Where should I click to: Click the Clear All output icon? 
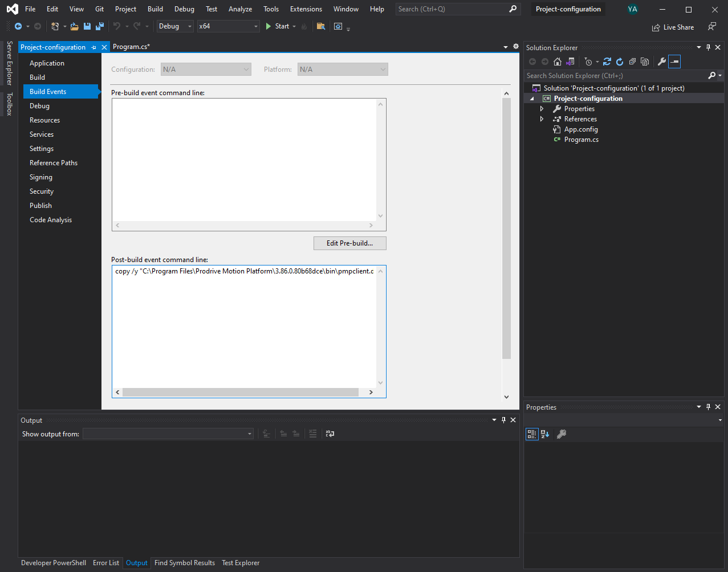pos(313,434)
